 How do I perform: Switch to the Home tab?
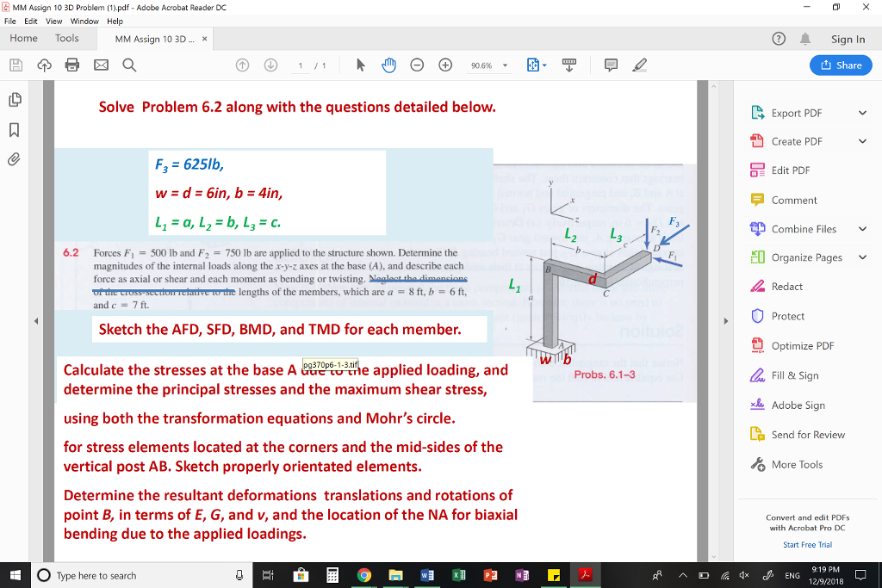[22, 38]
